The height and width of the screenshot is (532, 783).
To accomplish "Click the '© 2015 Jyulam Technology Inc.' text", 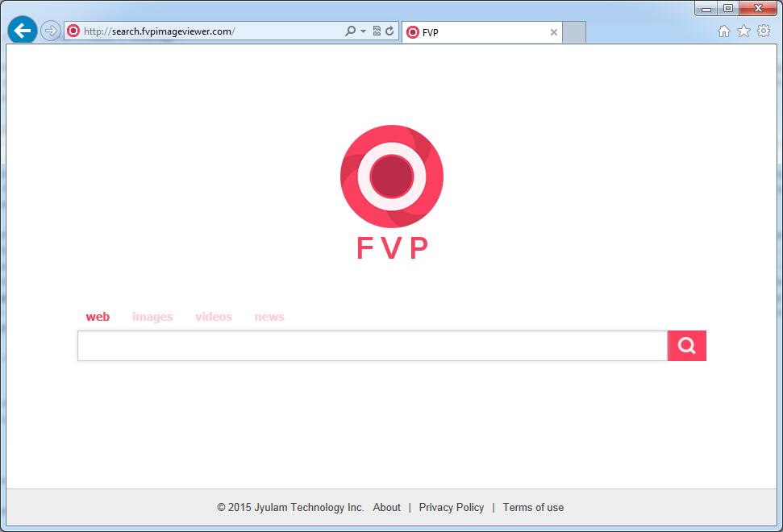I will (x=290, y=508).
